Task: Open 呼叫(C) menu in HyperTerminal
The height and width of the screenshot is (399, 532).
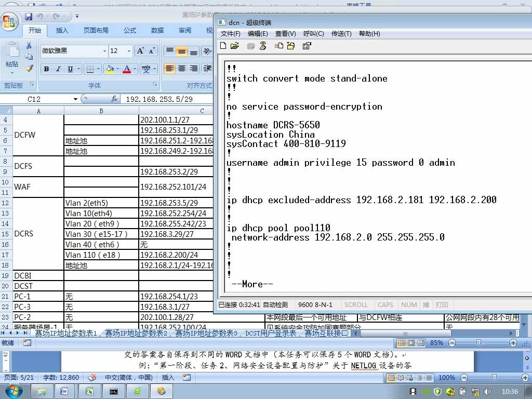Action: tap(313, 34)
